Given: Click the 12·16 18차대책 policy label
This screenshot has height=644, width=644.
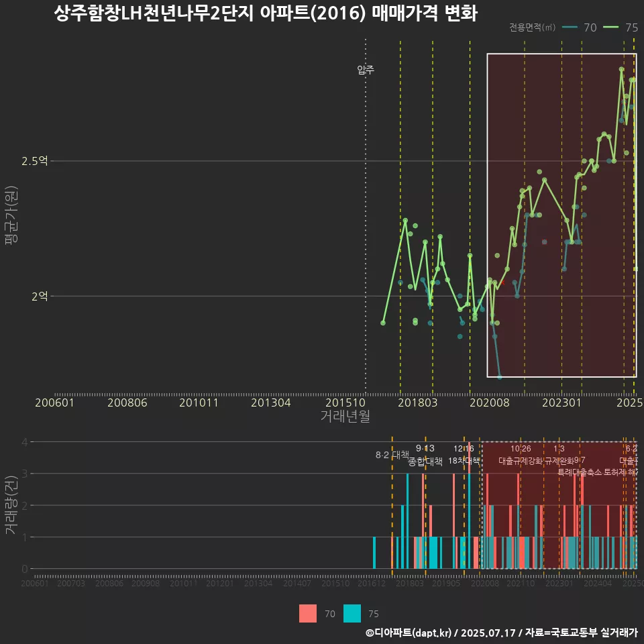Looking at the screenshot, I should (x=464, y=455).
